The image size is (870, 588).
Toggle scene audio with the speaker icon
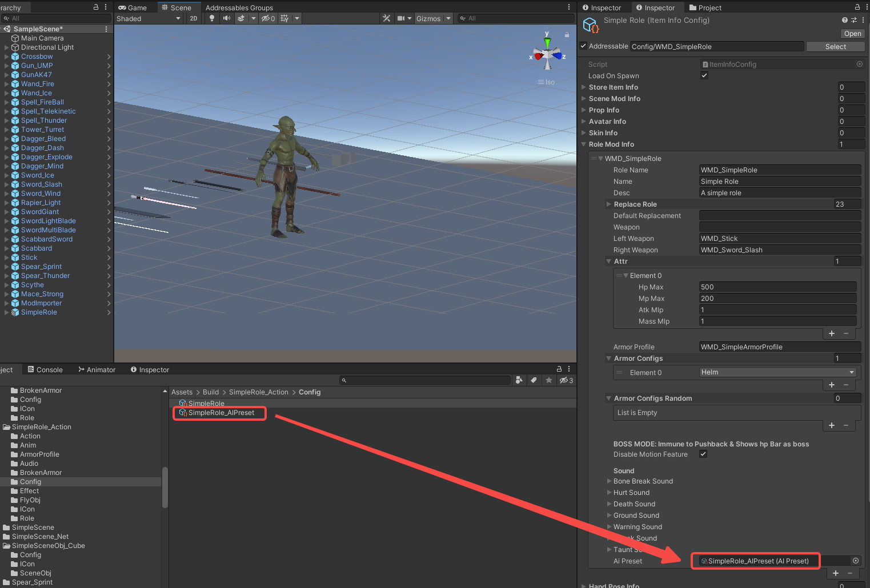click(x=226, y=18)
